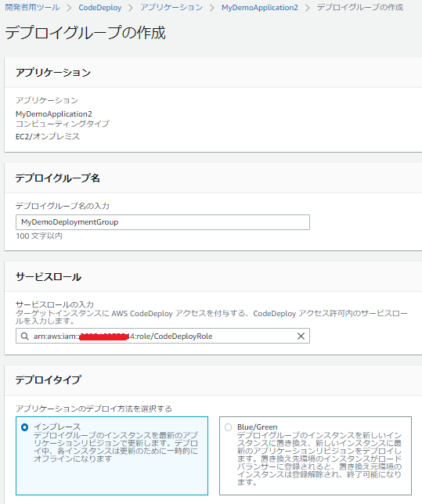Click the 100 文字以内 hint text

39,236
